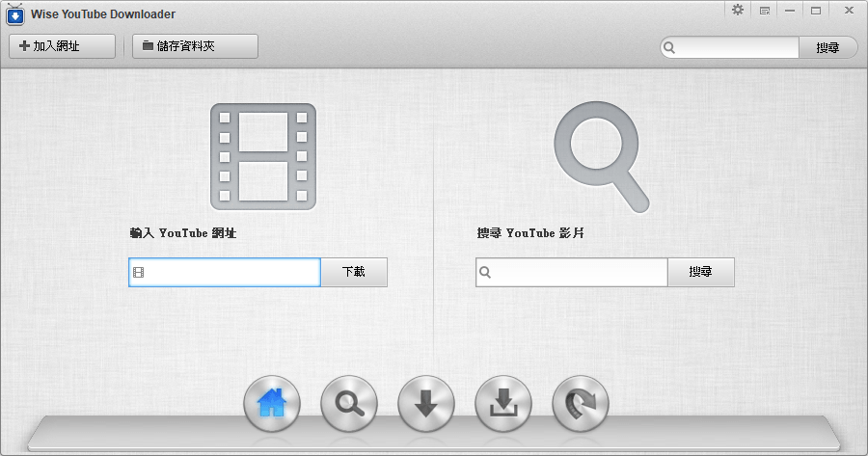Click the large magnifying glass graphic

point(602,156)
